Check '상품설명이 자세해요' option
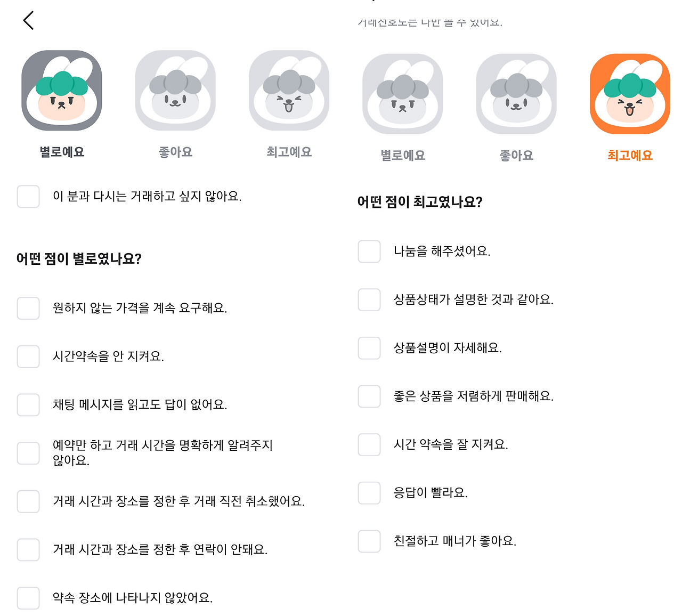This screenshot has width=682, height=616. point(369,348)
